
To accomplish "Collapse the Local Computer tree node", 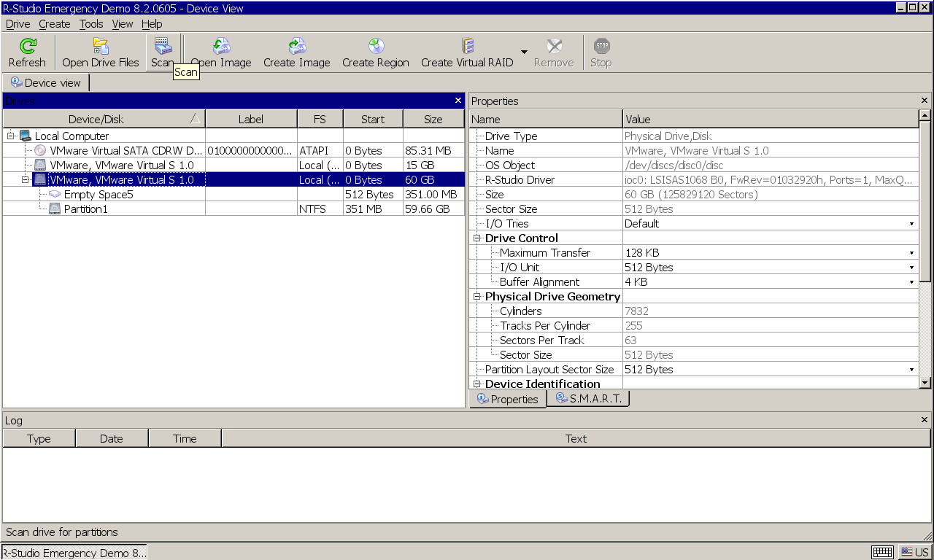I will click(10, 136).
